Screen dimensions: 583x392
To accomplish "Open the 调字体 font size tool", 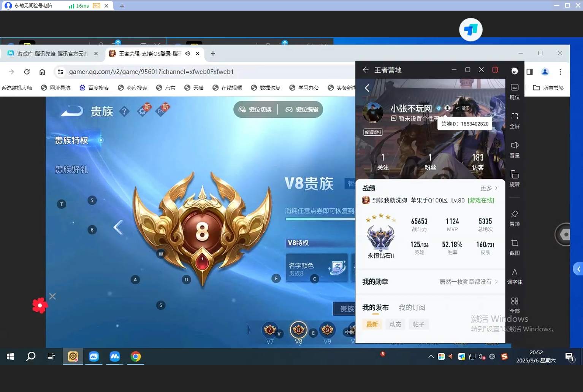I will click(515, 276).
